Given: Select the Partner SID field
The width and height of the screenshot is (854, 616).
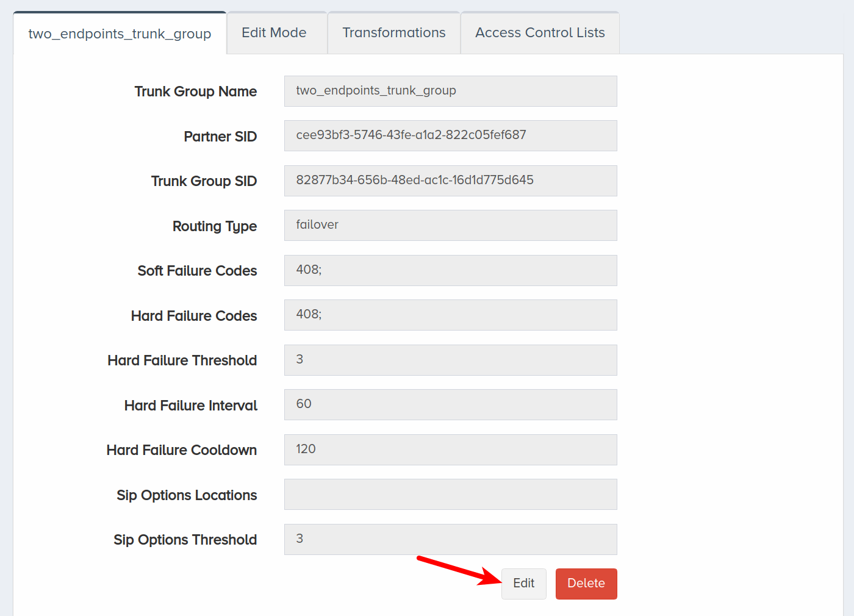Looking at the screenshot, I should tap(450, 135).
